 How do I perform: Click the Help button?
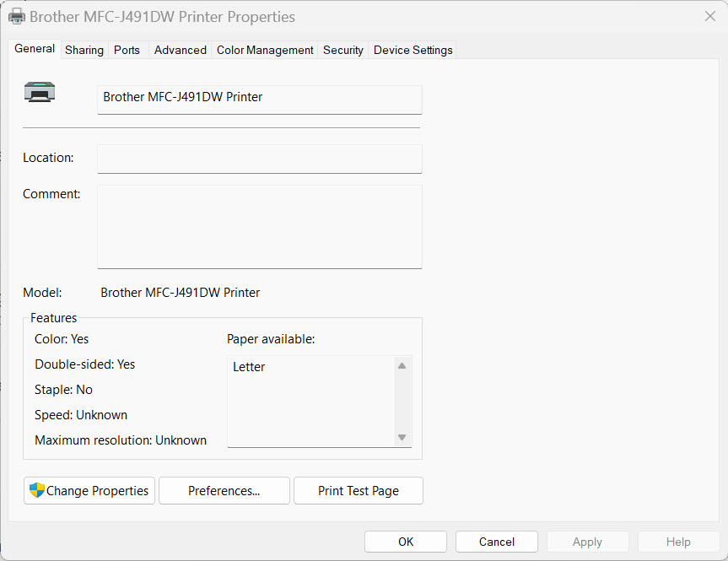click(x=678, y=542)
